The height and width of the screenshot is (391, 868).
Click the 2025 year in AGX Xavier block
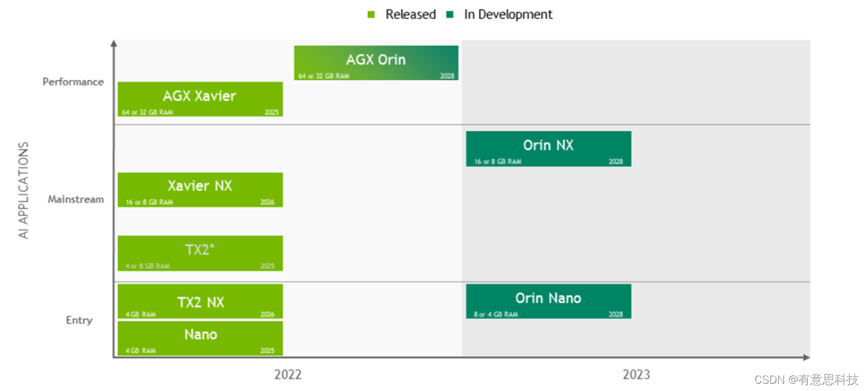[272, 112]
